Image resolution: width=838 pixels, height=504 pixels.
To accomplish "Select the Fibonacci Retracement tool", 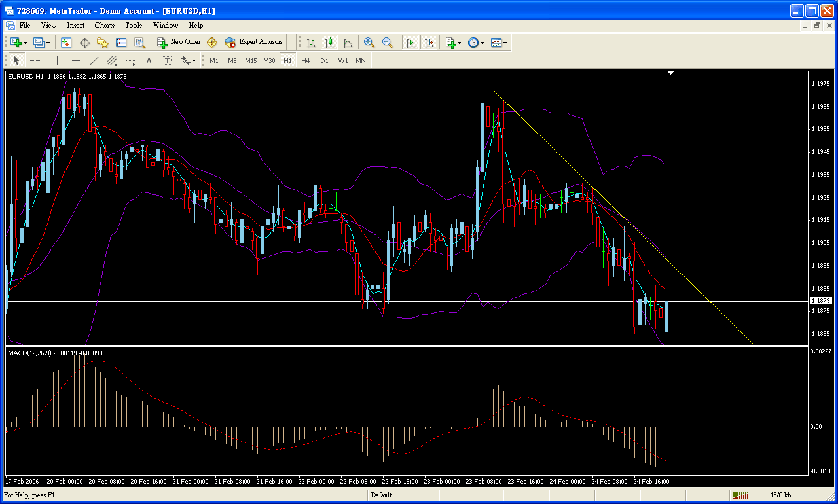I will (130, 60).
